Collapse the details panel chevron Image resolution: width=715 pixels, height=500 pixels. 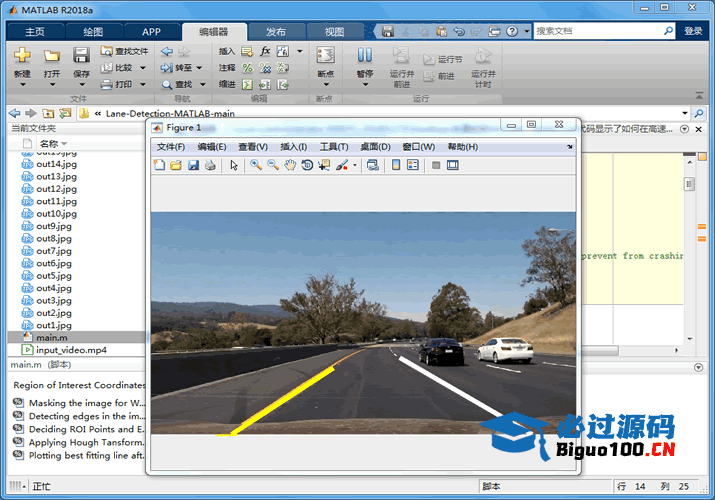[x=698, y=367]
